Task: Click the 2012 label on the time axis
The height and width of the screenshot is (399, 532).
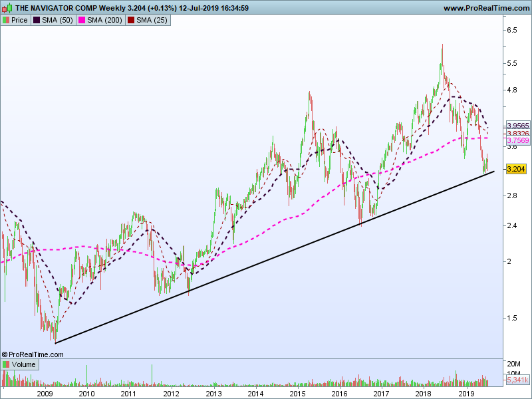Action: point(171,394)
